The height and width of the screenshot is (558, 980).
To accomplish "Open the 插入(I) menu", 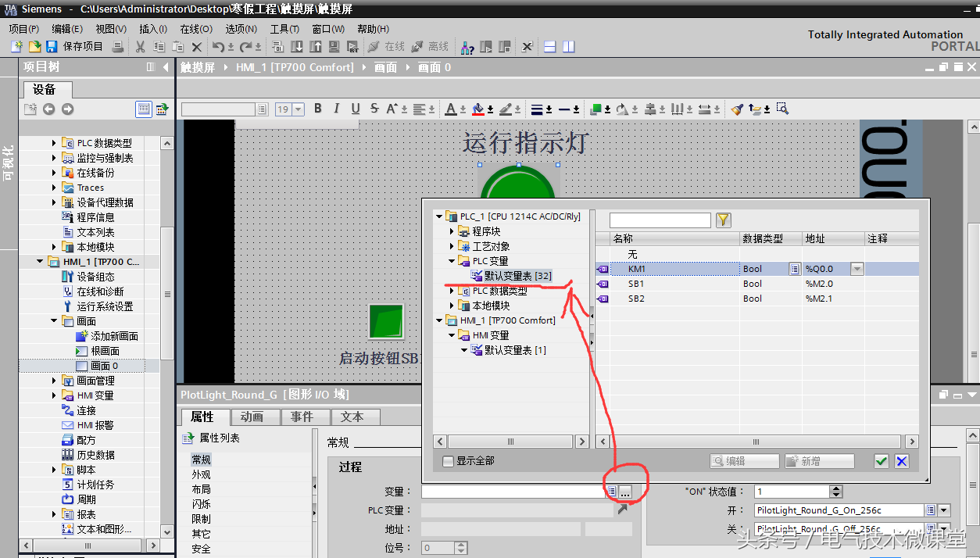I will coord(153,29).
